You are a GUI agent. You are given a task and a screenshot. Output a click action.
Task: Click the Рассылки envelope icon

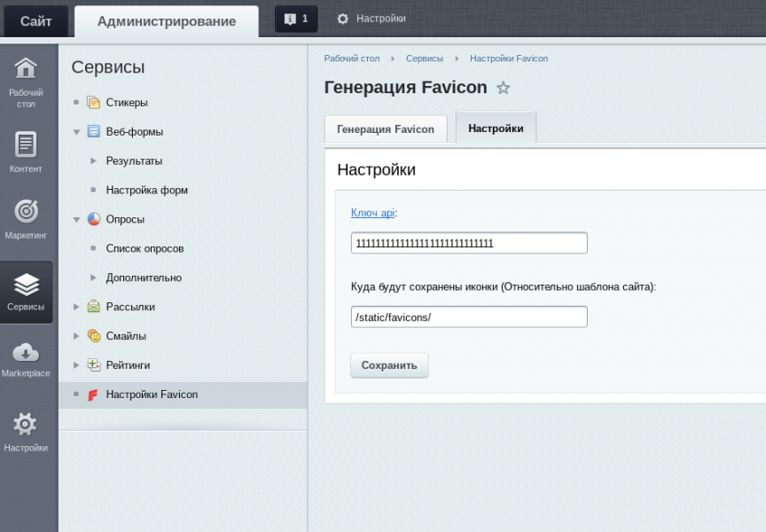pyautogui.click(x=92, y=307)
